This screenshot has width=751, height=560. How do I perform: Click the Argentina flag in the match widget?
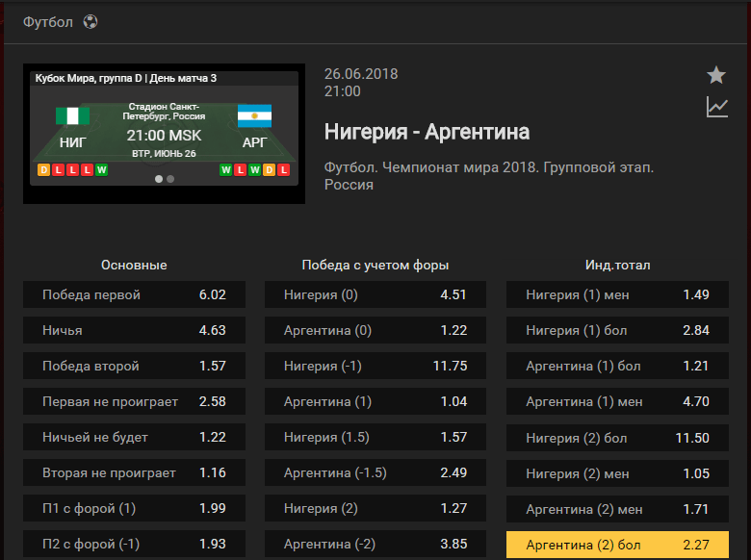(x=254, y=115)
